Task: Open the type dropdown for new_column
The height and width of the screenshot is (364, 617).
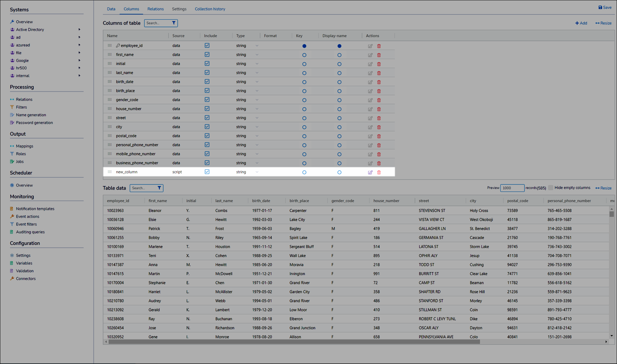Action: pyautogui.click(x=257, y=172)
